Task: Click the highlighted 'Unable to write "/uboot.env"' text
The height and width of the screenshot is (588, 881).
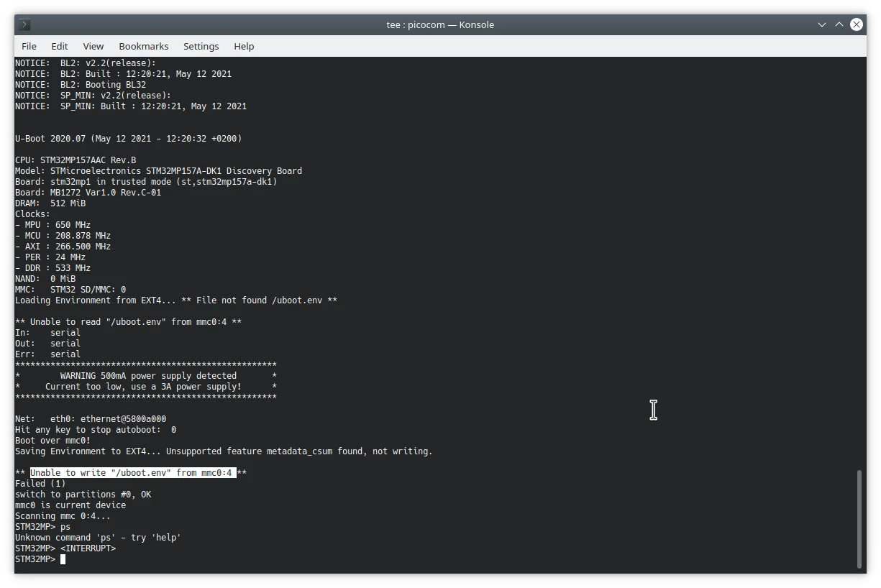Action: pos(133,473)
